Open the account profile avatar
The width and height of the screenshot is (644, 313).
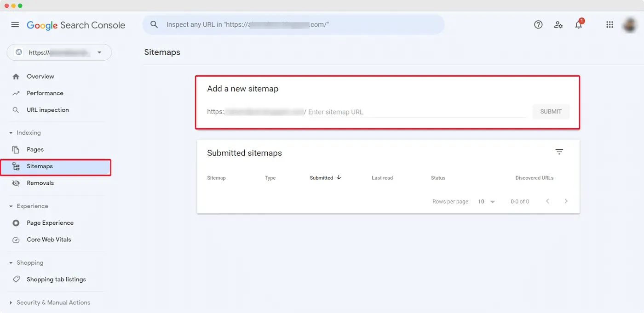[630, 25]
